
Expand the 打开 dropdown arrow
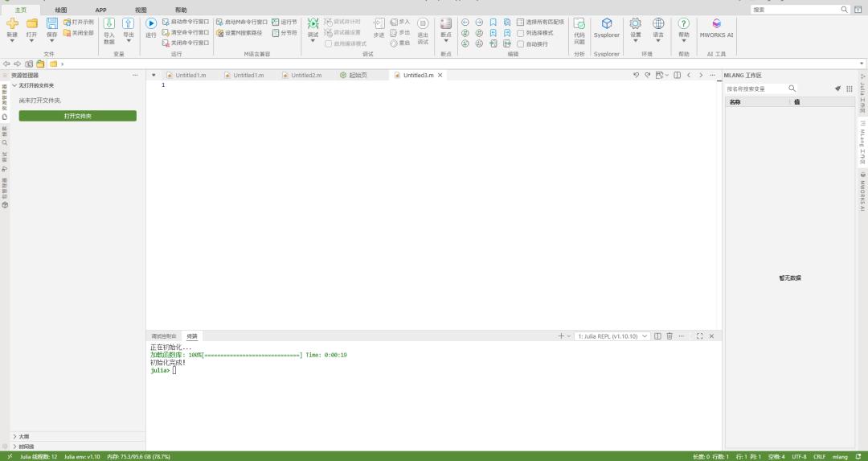tap(31, 41)
